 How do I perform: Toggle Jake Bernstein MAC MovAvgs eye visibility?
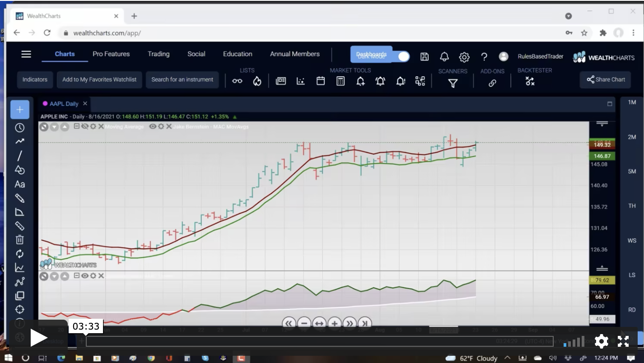153,126
